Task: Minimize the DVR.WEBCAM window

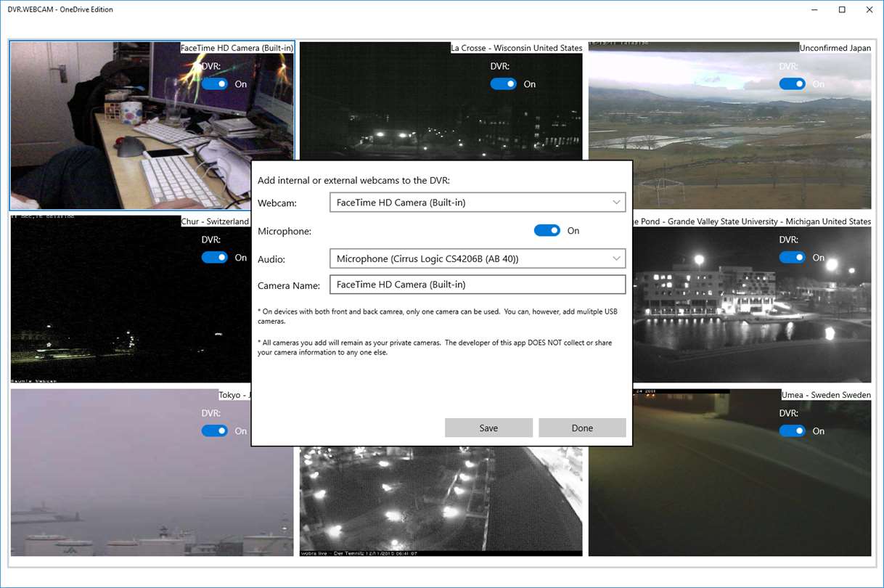Action: pos(814,9)
